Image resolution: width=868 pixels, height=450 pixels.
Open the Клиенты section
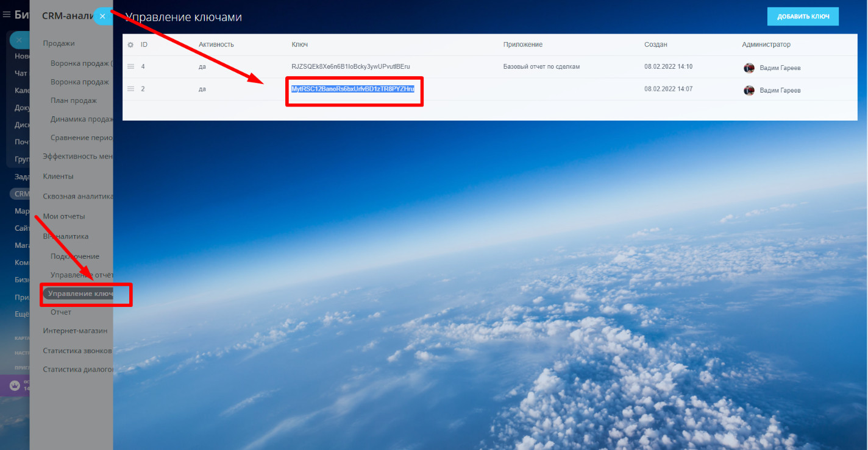[58, 177]
